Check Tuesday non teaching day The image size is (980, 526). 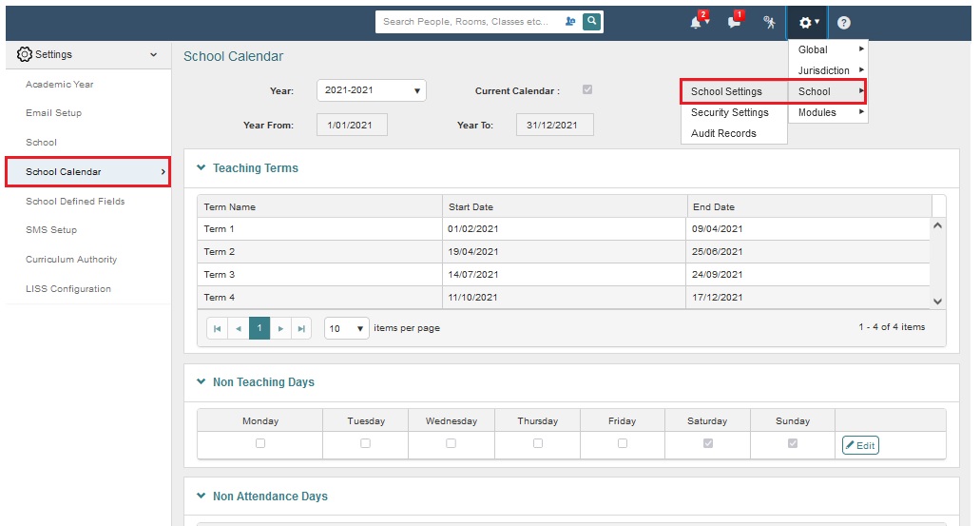click(366, 443)
